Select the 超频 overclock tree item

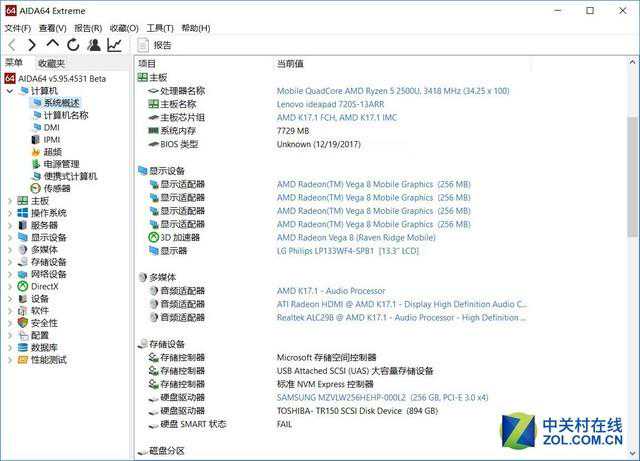(x=51, y=152)
